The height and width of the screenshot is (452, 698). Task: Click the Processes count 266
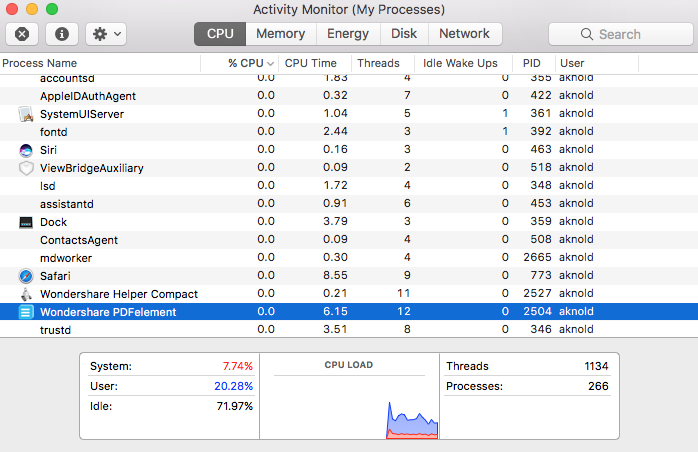tap(598, 386)
